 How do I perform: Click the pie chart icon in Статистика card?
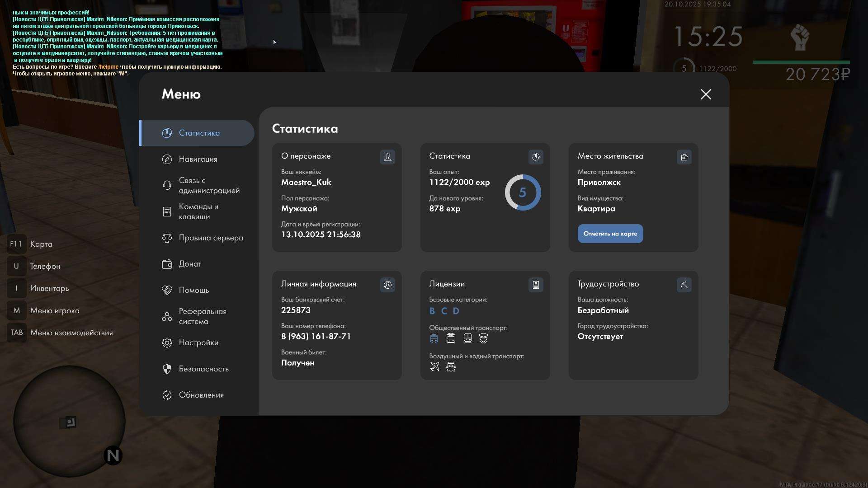coord(536,157)
